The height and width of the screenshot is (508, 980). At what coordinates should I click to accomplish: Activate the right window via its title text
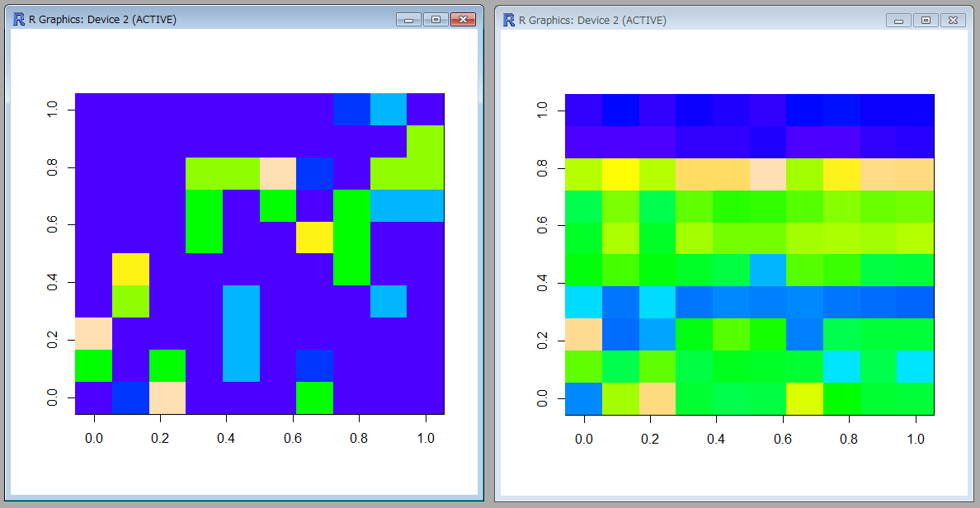tap(592, 21)
